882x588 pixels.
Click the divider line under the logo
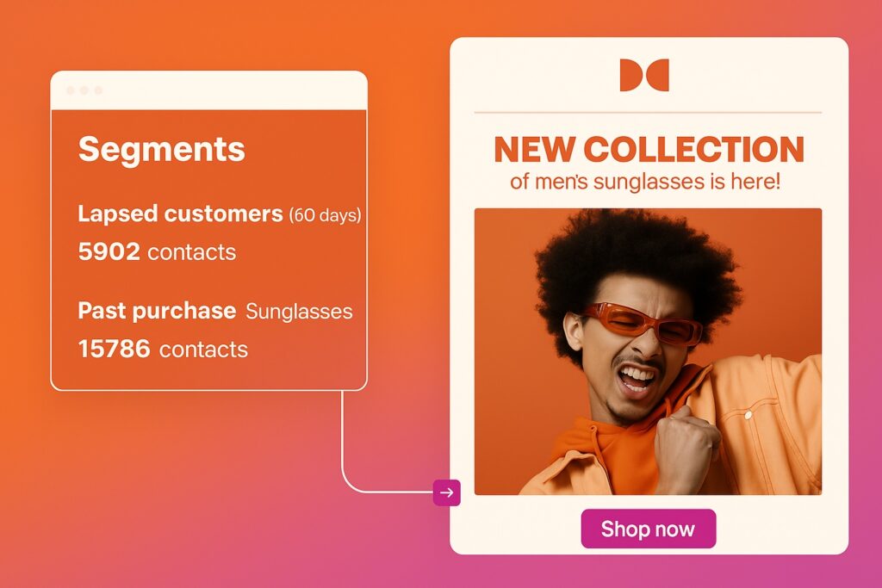(648, 113)
